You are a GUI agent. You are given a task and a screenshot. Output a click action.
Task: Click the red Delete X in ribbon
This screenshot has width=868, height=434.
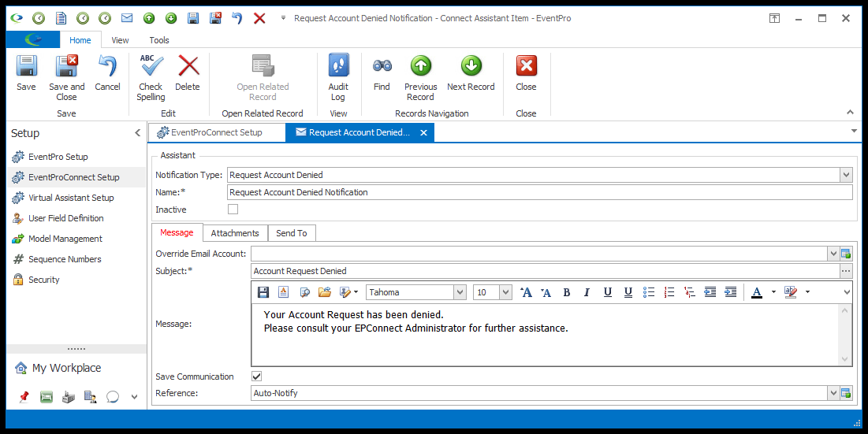pos(188,66)
